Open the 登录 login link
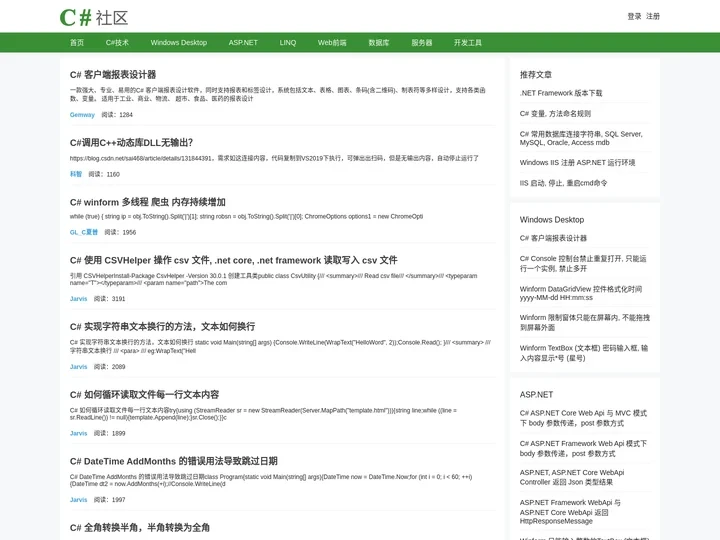Screen dimensions: 720x540 coord(634,17)
